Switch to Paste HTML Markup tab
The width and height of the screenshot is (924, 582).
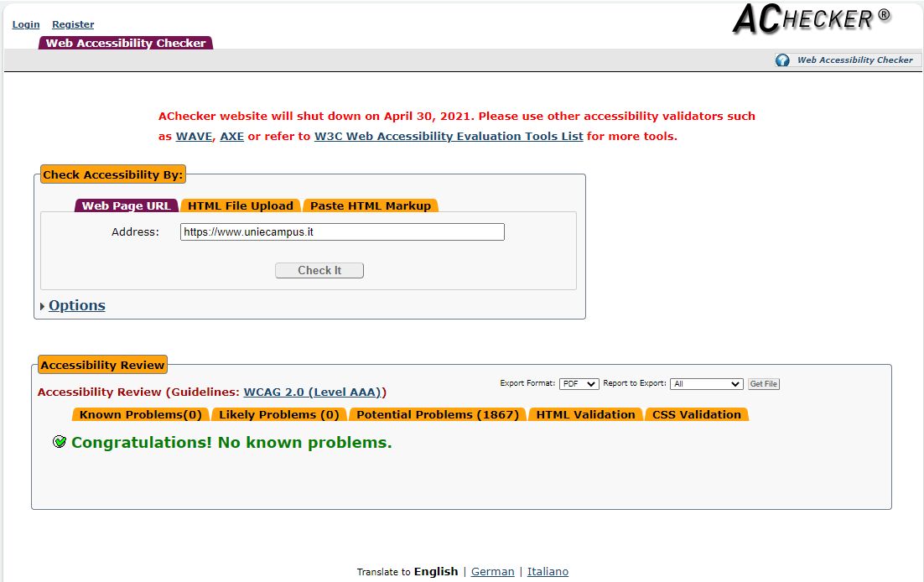tap(371, 205)
